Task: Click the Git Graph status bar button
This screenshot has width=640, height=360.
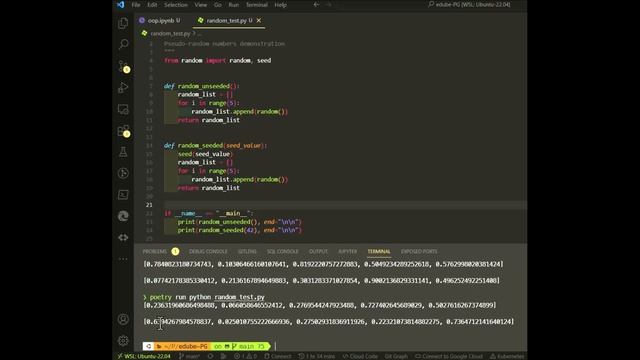Action: click(x=396, y=356)
